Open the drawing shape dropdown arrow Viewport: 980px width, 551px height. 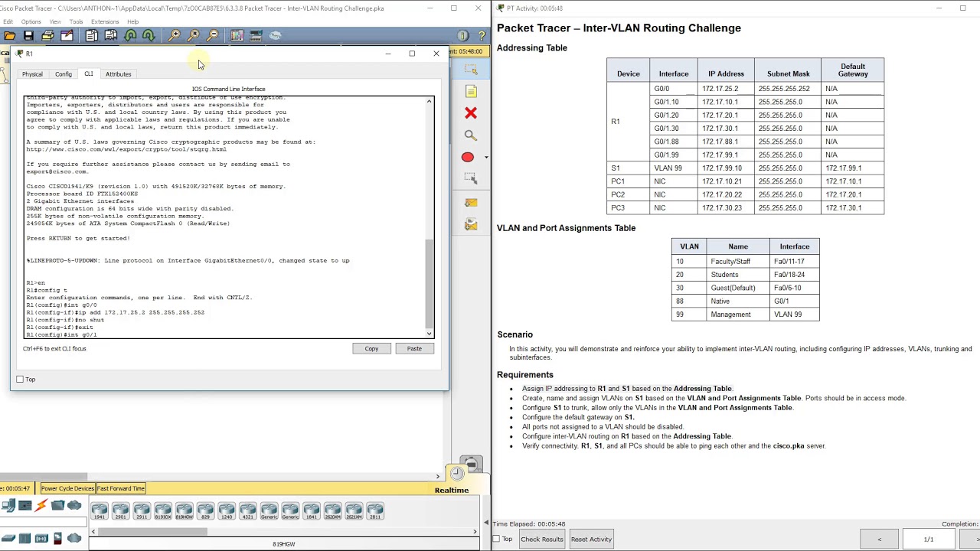pyautogui.click(x=486, y=158)
